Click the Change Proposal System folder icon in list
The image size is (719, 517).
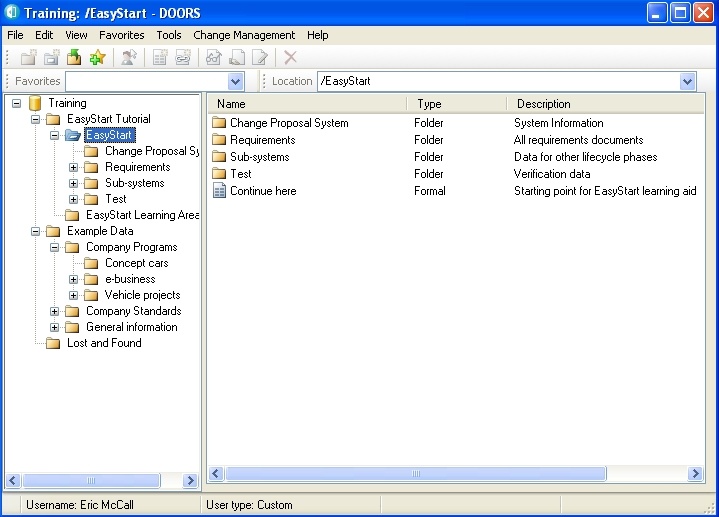click(219, 122)
